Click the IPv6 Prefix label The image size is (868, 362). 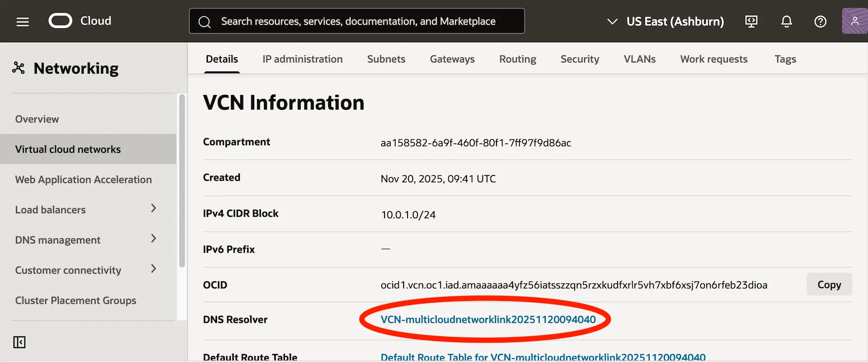(229, 249)
